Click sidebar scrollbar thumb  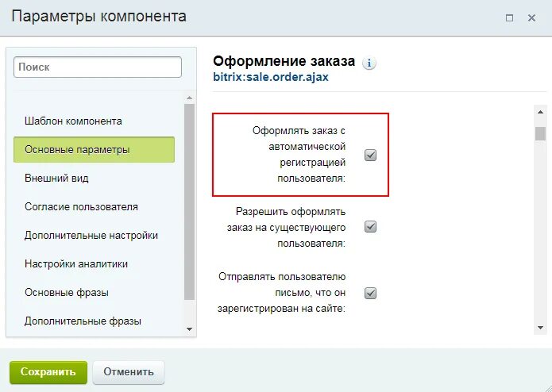(x=189, y=202)
